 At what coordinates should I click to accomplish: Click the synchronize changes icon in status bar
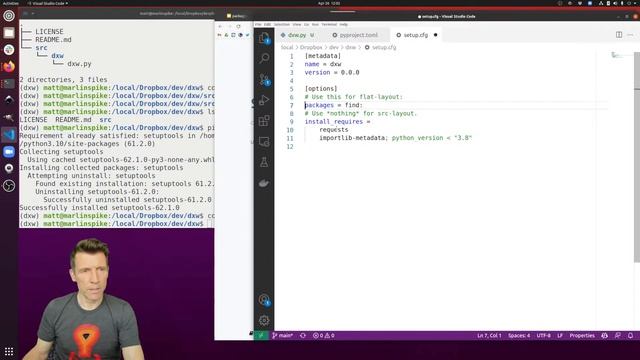(x=303, y=336)
